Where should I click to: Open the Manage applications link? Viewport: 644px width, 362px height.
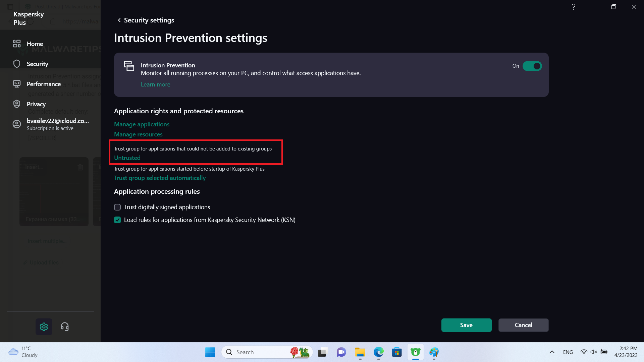point(142,124)
